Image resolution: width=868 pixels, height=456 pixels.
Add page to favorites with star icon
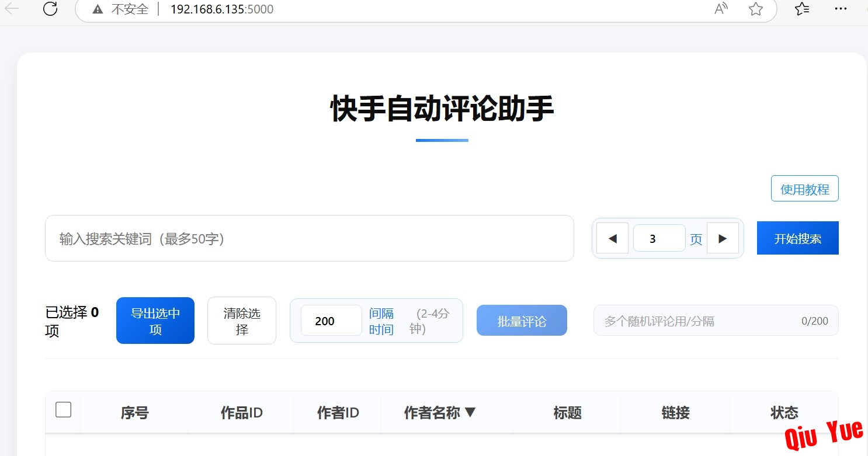756,9
